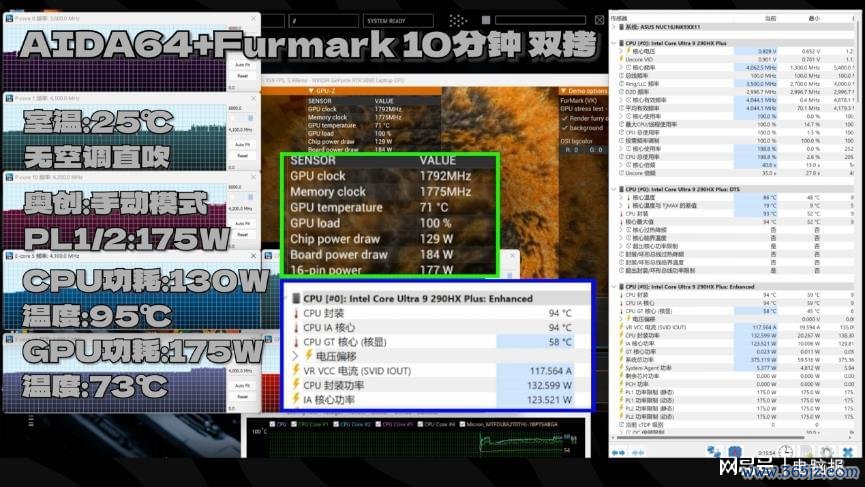Image resolution: width=865 pixels, height=487 pixels.
Task: Toggle CPU Core #2 checkbox in chart legend
Action: 335,424
